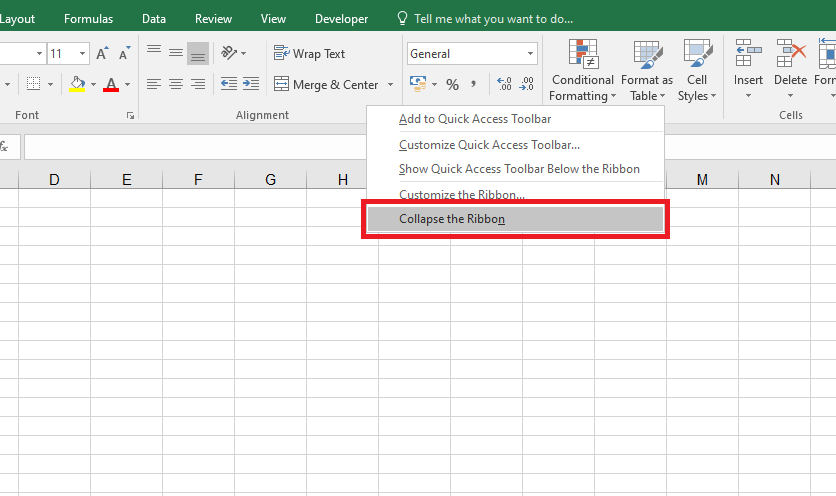836x496 pixels.
Task: Click the Decrease Indent icon
Action: point(229,85)
